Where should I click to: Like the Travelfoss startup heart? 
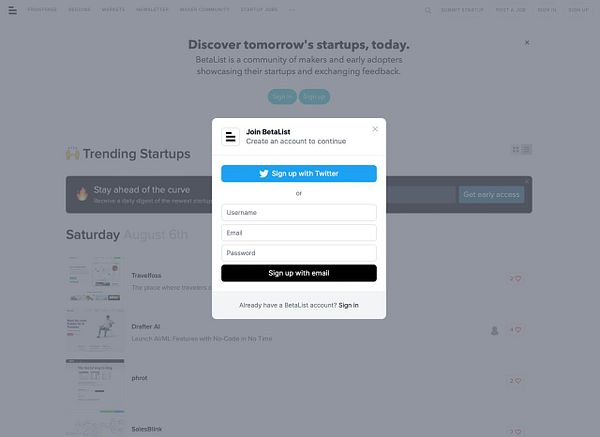click(x=518, y=279)
